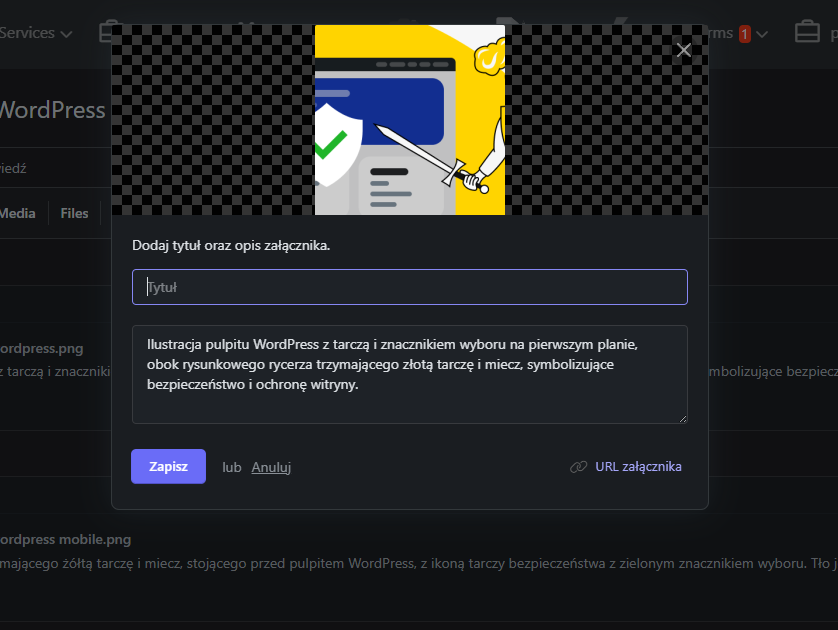Click the WordPress page heading
Image resolution: width=838 pixels, height=630 pixels.
click(52, 110)
